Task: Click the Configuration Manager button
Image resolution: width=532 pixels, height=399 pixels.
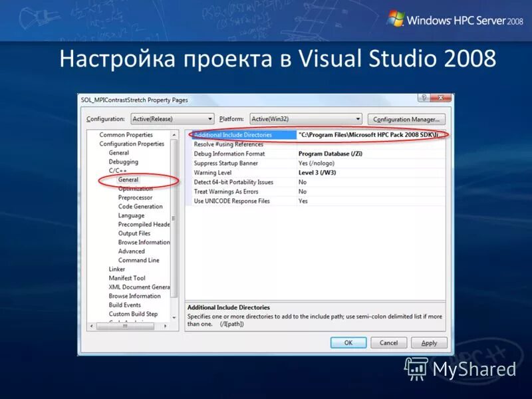Action: pos(406,120)
